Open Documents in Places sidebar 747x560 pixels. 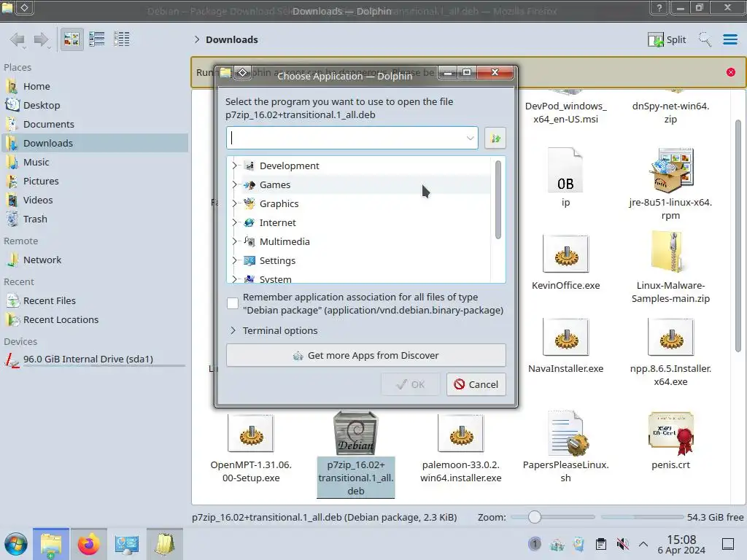tap(95, 124)
